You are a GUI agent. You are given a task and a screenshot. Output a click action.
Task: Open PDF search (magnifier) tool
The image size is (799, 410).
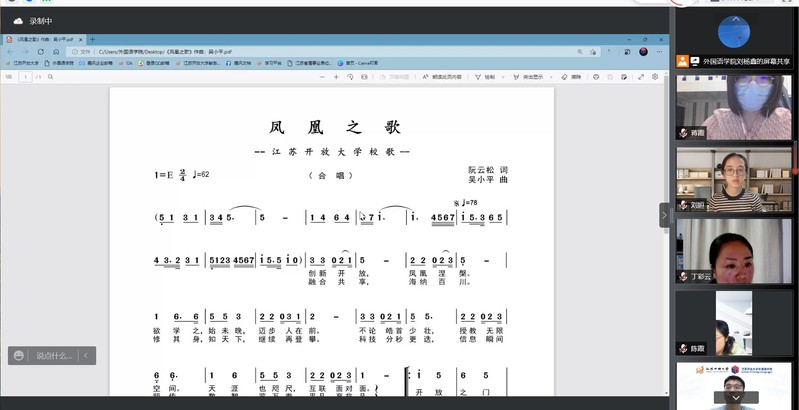tap(50, 77)
